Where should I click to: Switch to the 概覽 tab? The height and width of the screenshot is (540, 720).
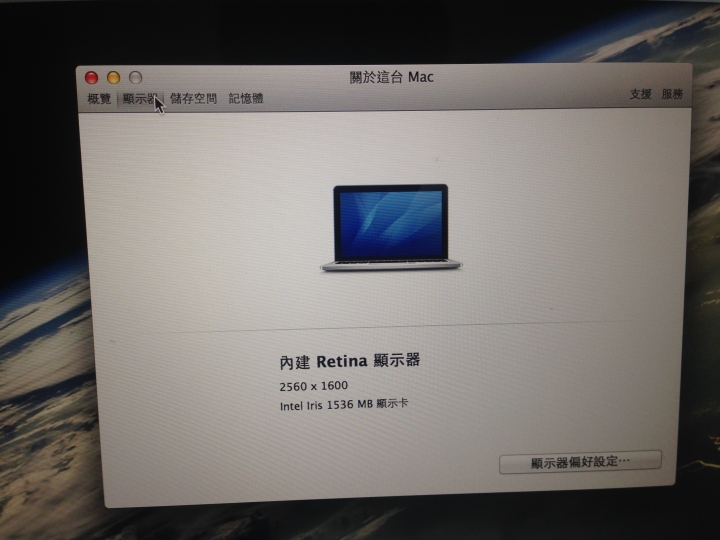99,98
